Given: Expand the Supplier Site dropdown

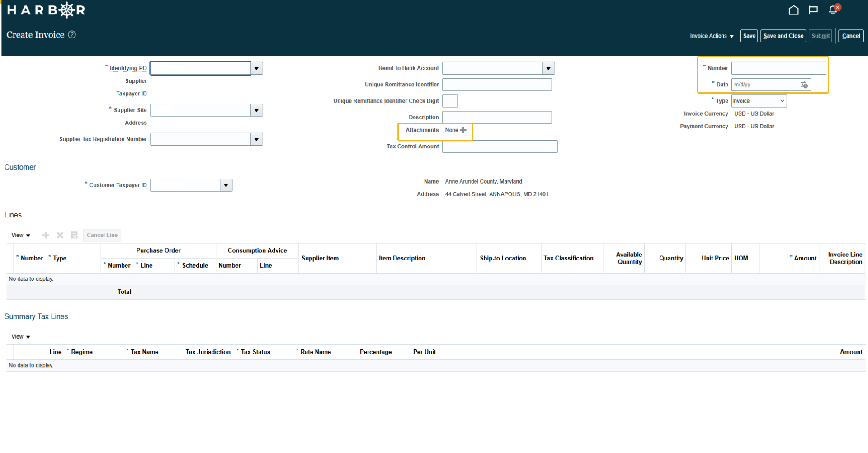Looking at the screenshot, I should pyautogui.click(x=257, y=110).
